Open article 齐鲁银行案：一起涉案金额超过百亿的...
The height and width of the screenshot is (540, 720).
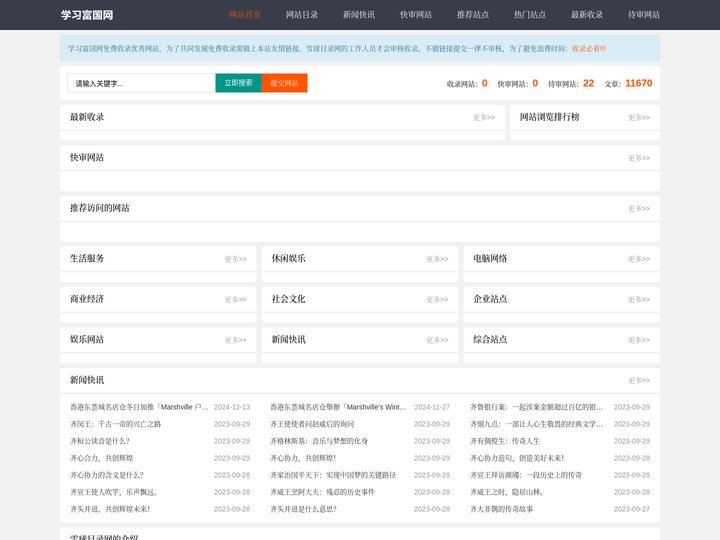pyautogui.click(x=536, y=407)
